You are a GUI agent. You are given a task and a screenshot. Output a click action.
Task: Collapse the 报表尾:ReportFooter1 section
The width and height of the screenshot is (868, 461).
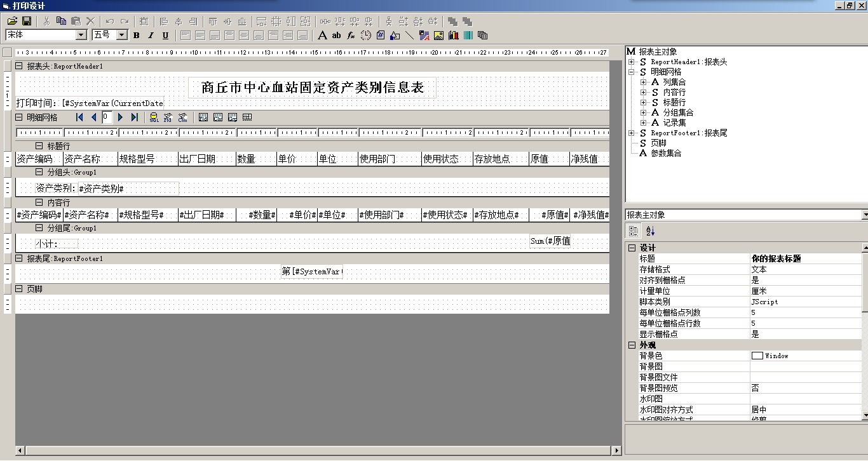coord(19,258)
